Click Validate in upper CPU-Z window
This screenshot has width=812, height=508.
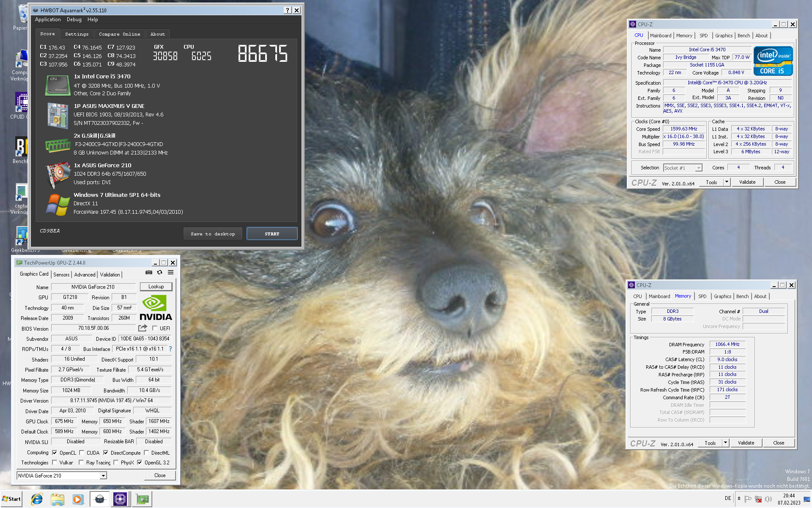(x=747, y=182)
